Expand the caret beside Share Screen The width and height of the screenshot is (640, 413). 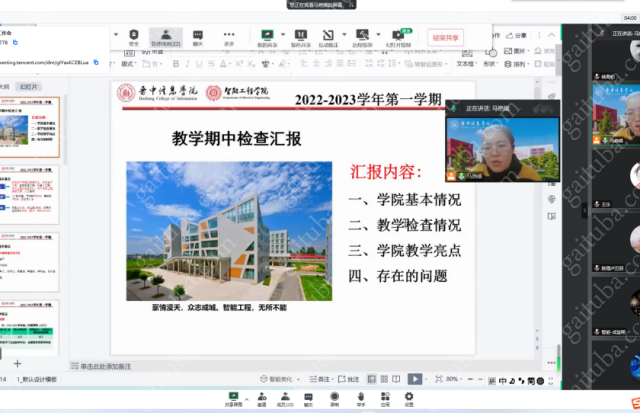246,399
